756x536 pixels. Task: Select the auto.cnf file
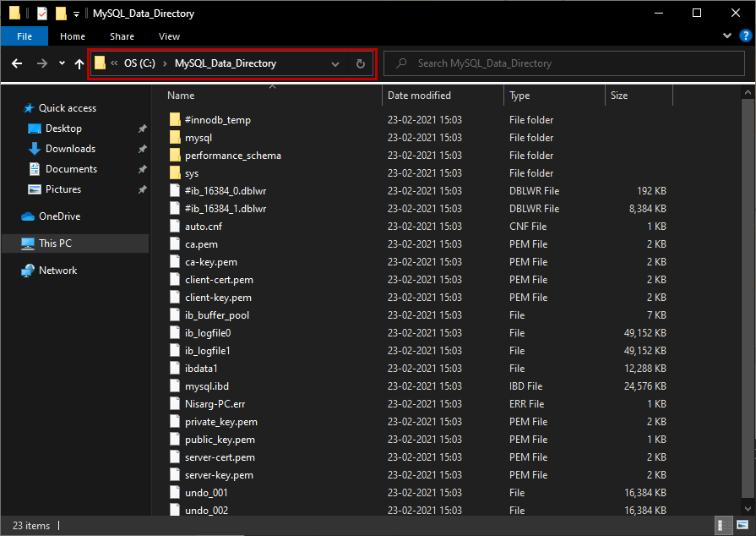[202, 227]
